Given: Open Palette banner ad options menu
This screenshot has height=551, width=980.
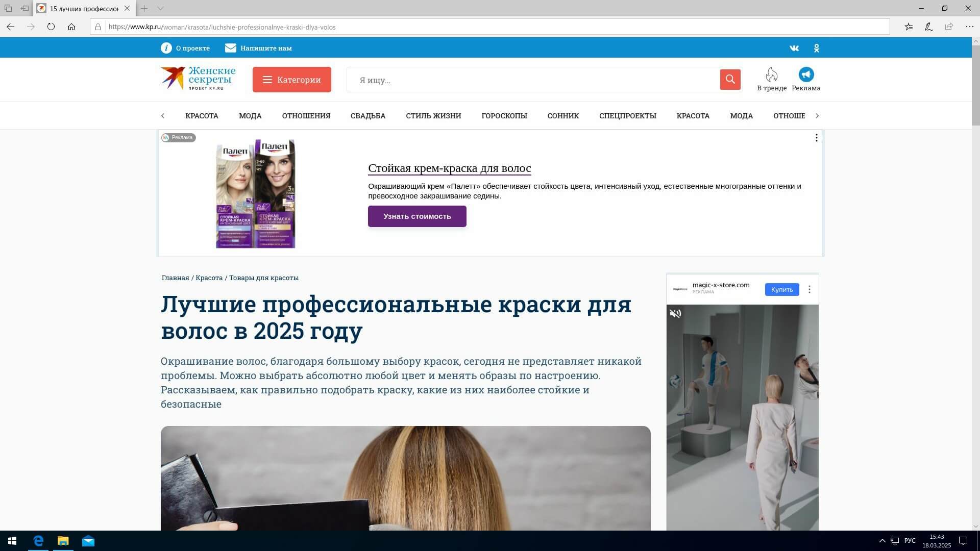Looking at the screenshot, I should tap(816, 138).
